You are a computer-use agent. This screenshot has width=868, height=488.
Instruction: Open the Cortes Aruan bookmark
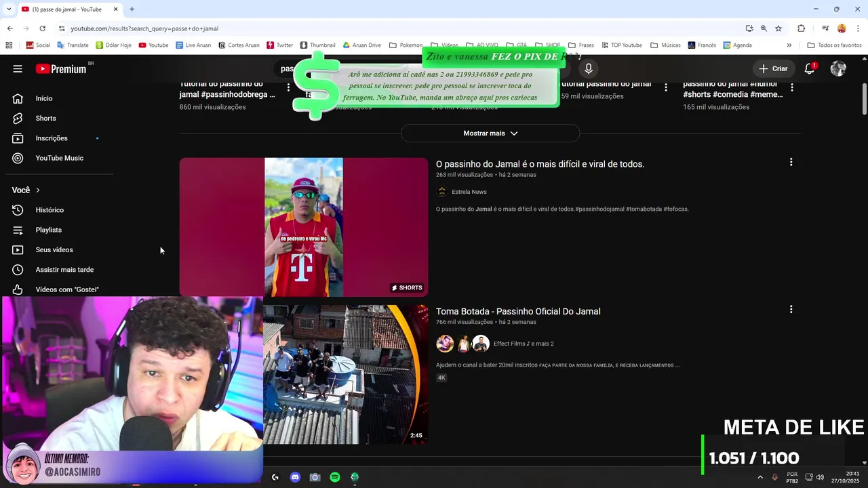click(239, 45)
